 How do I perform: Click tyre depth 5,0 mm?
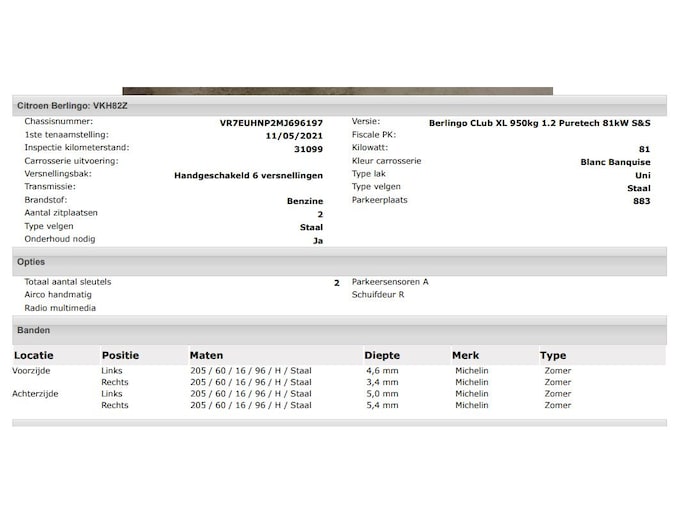[382, 394]
